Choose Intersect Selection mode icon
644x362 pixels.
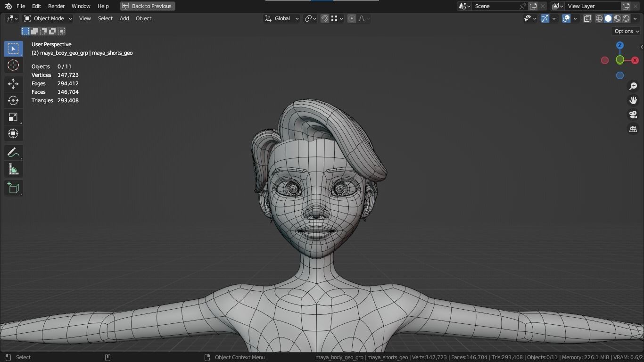point(61,31)
